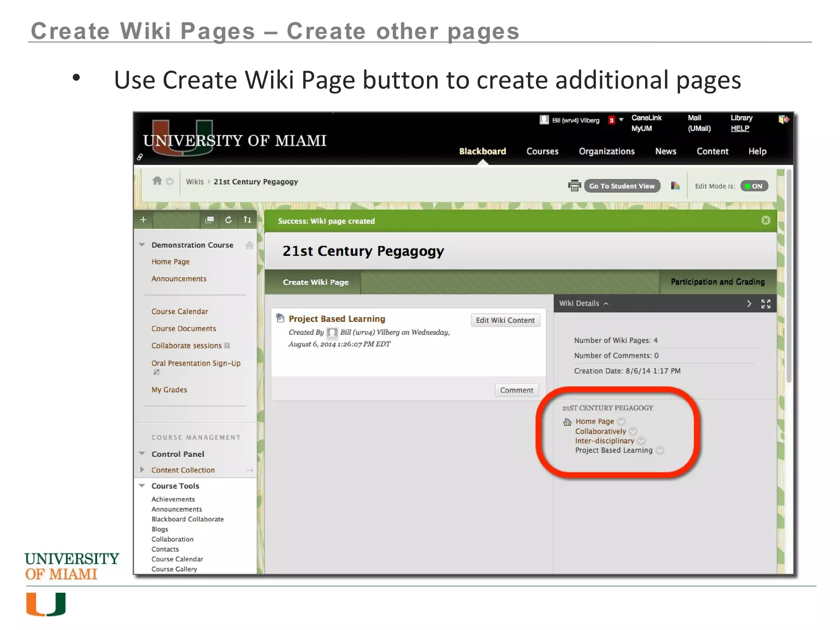
Task: Add menu item with plus icon
Action: (143, 219)
